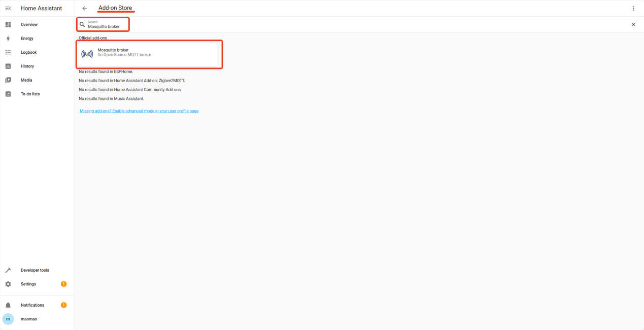Open the three-dot overflow menu
This screenshot has width=644, height=330.
click(x=633, y=9)
